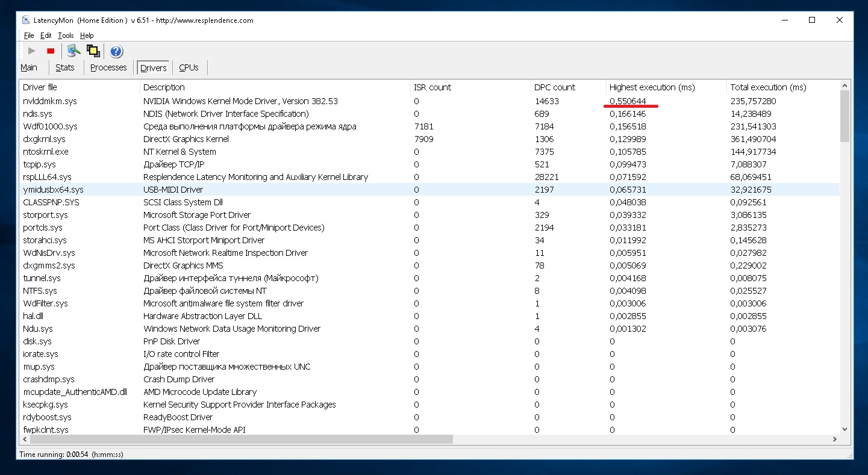The width and height of the screenshot is (868, 475).
Task: Open the options icon with monitor and pen
Action: click(73, 51)
